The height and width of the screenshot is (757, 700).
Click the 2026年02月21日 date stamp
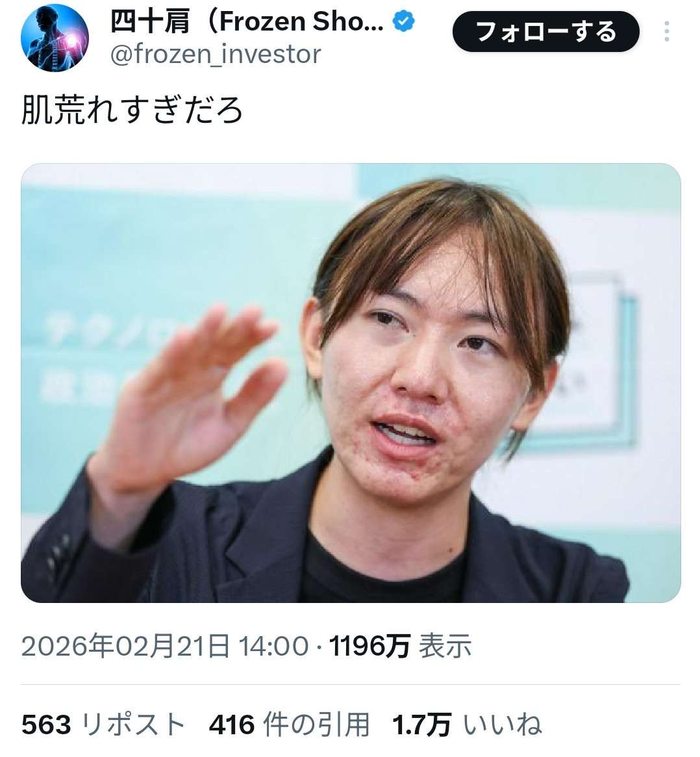point(125,645)
